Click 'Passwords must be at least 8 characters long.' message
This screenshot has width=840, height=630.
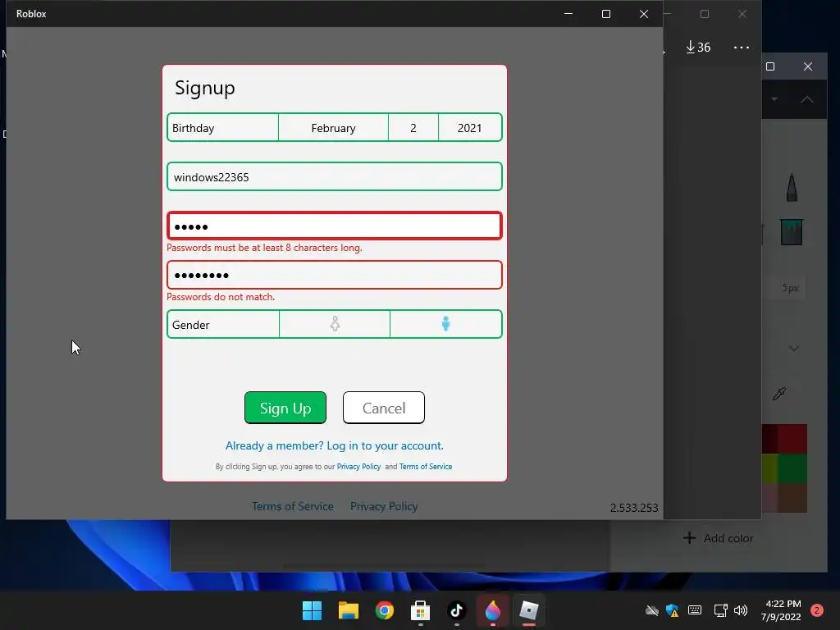click(265, 248)
